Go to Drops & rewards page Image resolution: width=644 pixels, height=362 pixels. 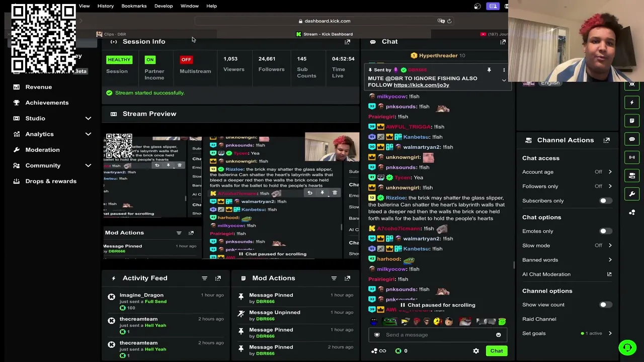(x=51, y=181)
